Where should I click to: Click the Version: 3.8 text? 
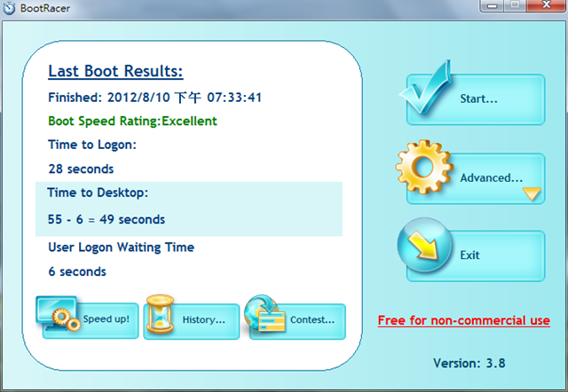click(469, 363)
